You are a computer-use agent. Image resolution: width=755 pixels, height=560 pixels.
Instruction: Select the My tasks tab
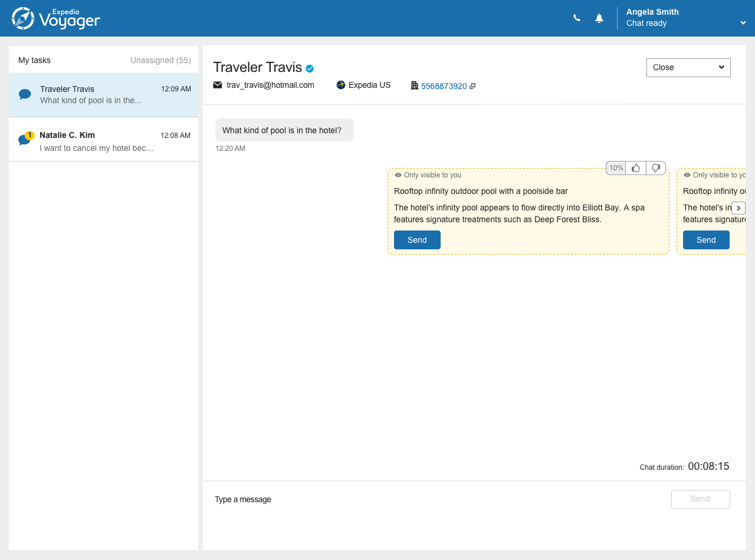[x=34, y=60]
